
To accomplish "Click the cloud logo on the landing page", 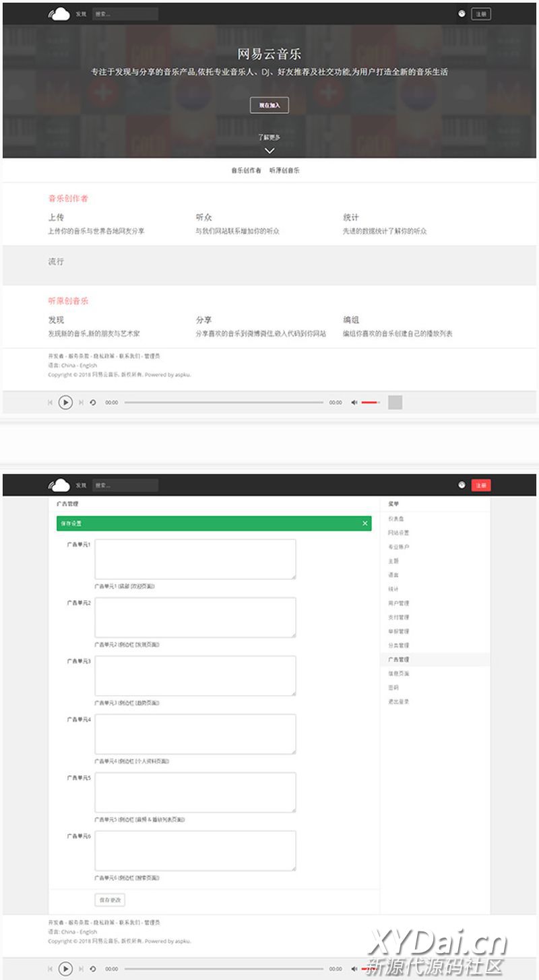I will point(59,13).
